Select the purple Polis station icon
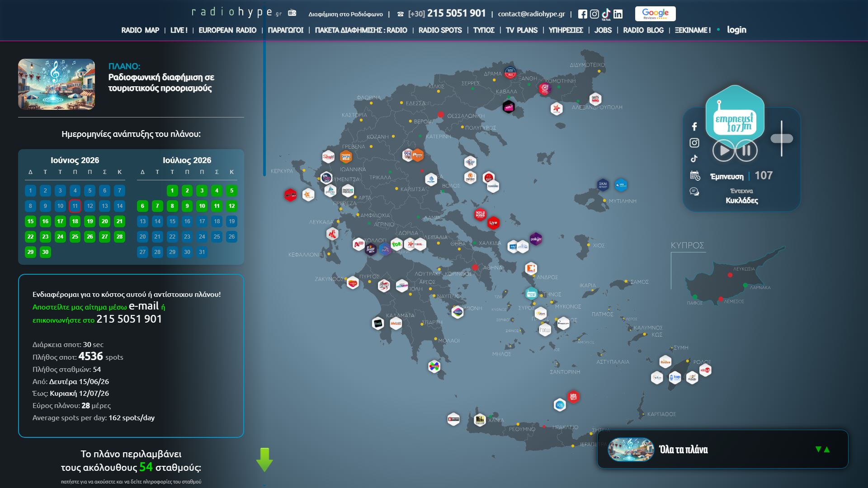Screen dimensions: 868x488 point(536,239)
